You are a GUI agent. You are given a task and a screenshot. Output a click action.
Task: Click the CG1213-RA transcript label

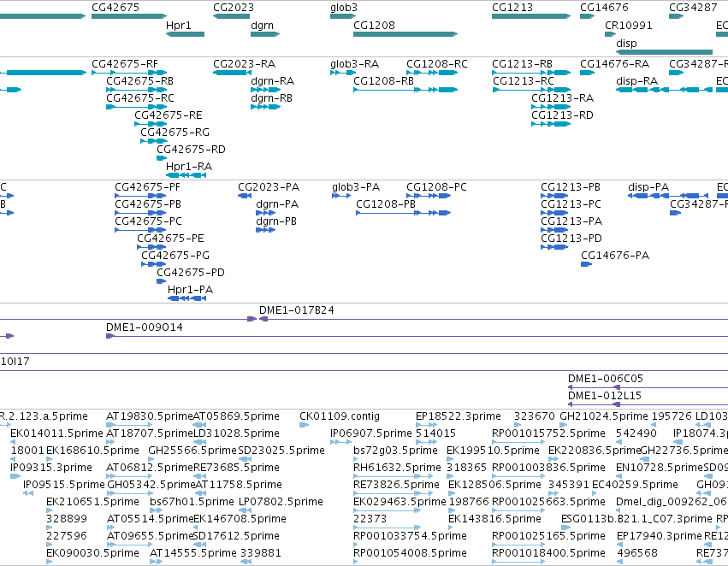tap(562, 98)
